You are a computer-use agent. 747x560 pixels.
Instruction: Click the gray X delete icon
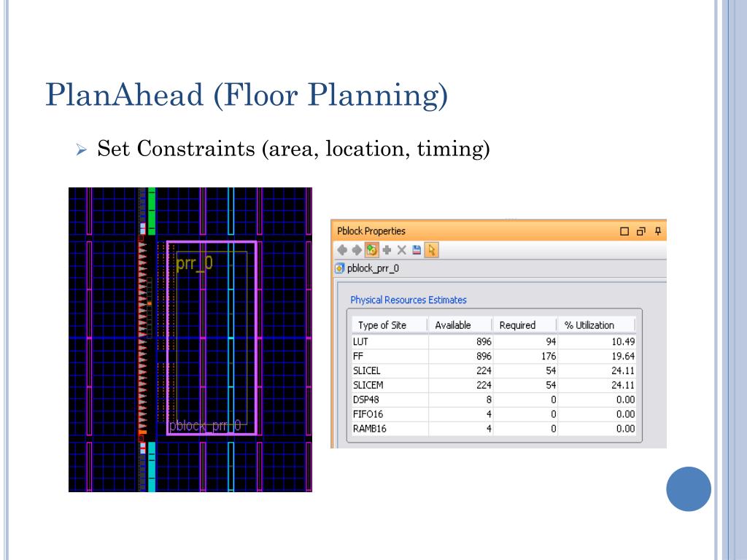click(x=402, y=249)
